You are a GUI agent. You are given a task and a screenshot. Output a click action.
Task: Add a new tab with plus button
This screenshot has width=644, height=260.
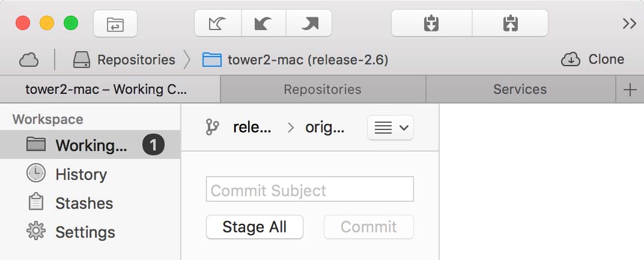[x=630, y=90]
